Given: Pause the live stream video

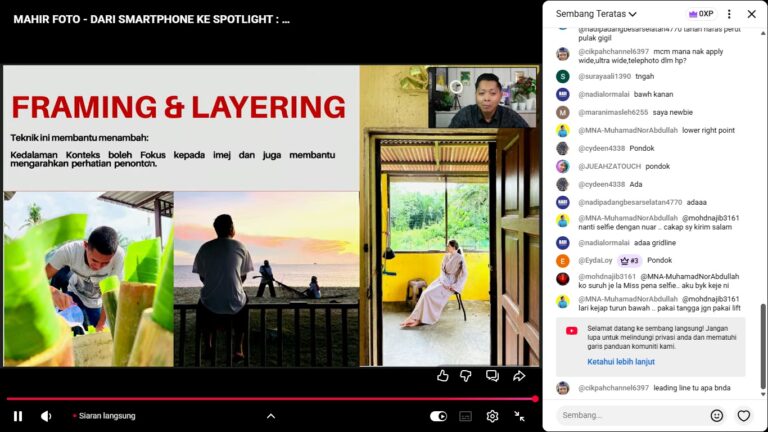Looking at the screenshot, I should 17,416.
